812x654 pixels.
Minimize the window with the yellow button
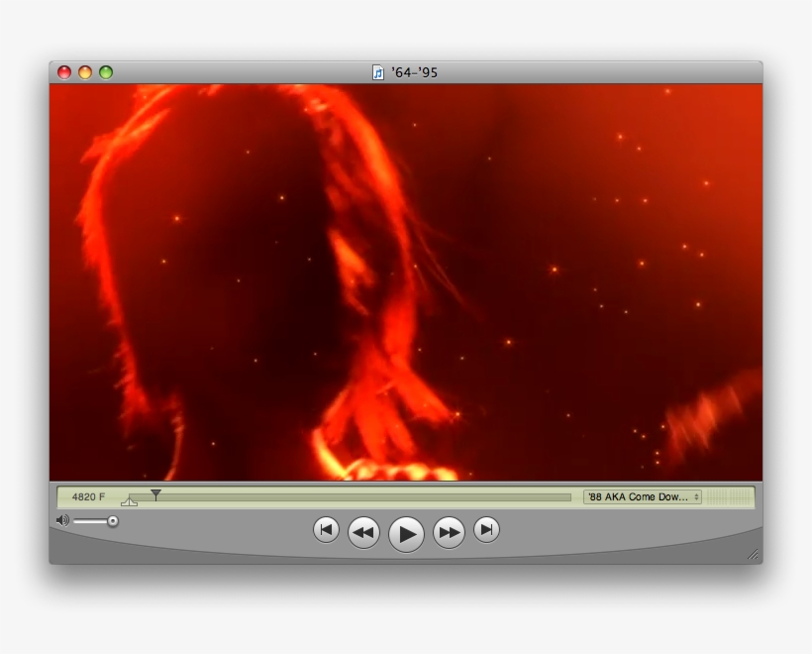click(x=85, y=72)
